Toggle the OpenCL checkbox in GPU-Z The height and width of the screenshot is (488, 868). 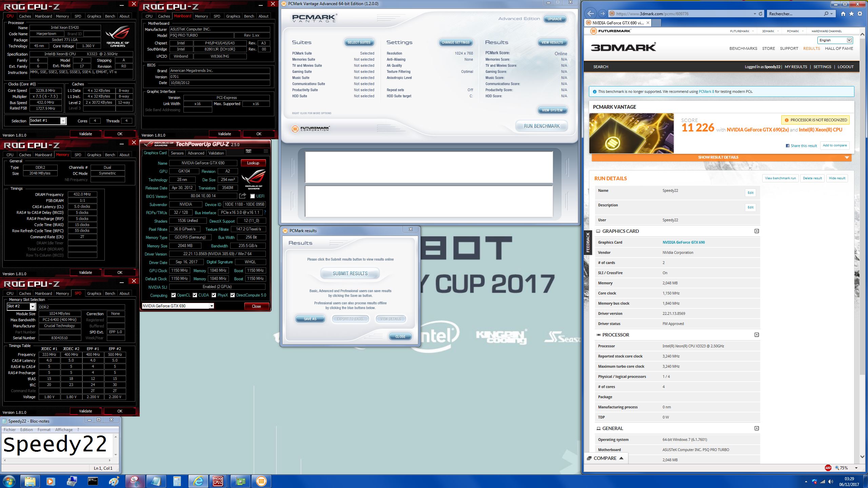click(x=173, y=295)
